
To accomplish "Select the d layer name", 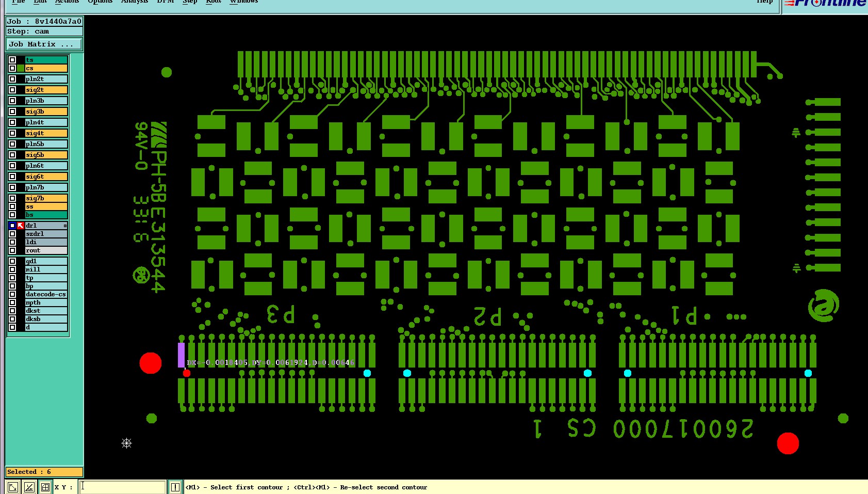I will click(46, 327).
